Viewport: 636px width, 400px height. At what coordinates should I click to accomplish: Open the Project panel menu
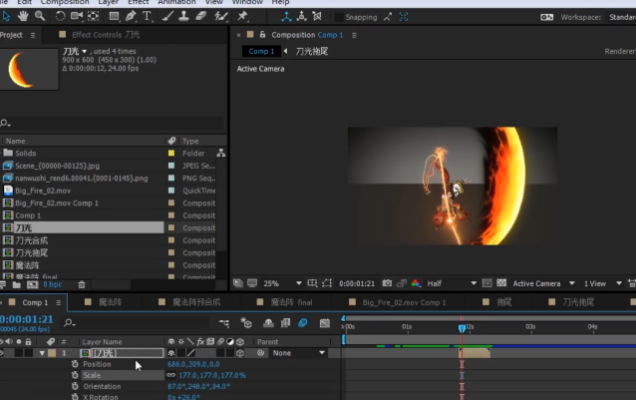[33, 35]
